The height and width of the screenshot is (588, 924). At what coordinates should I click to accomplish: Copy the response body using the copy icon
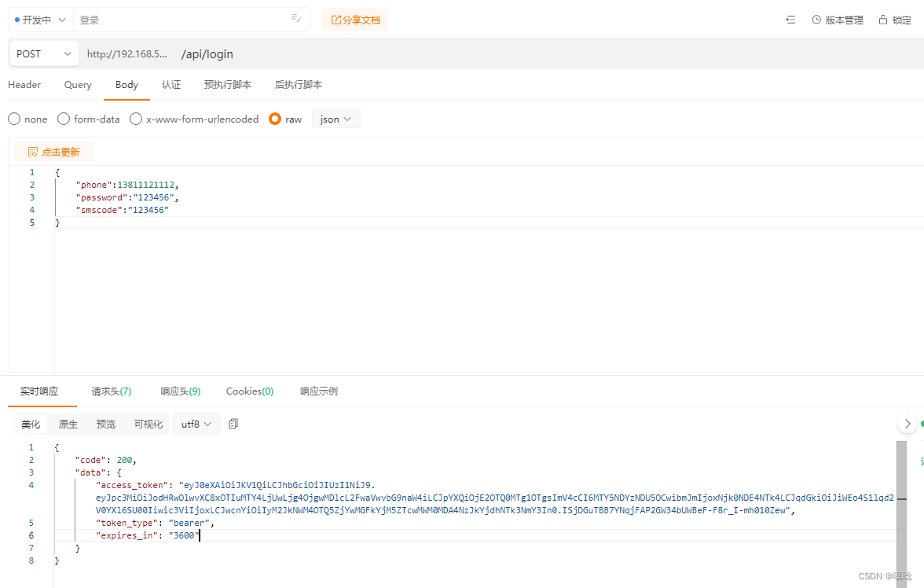[x=233, y=423]
